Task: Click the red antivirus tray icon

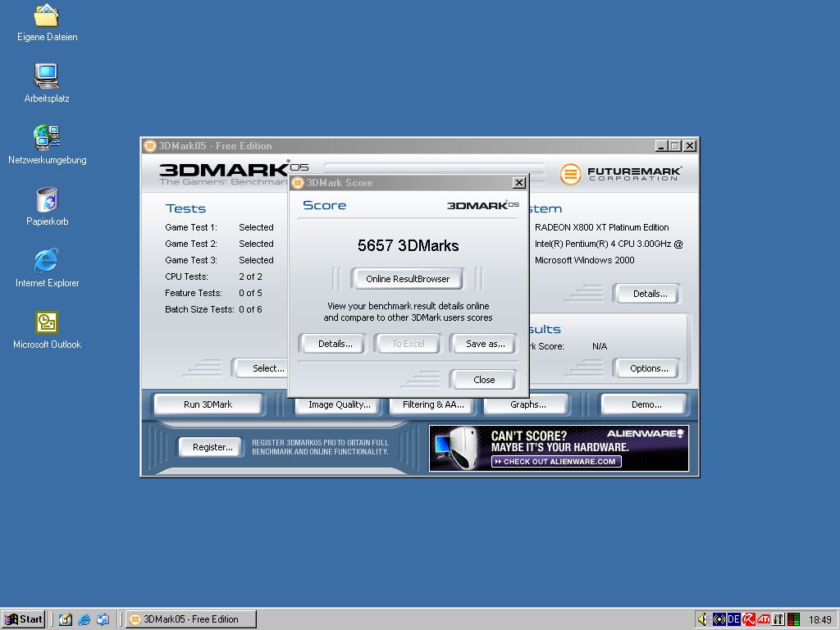Action: point(748,619)
